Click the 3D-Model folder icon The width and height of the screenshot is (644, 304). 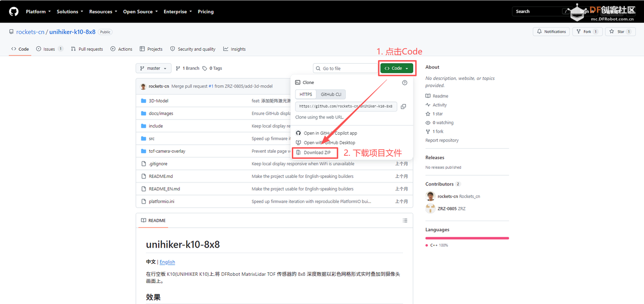coord(144,101)
